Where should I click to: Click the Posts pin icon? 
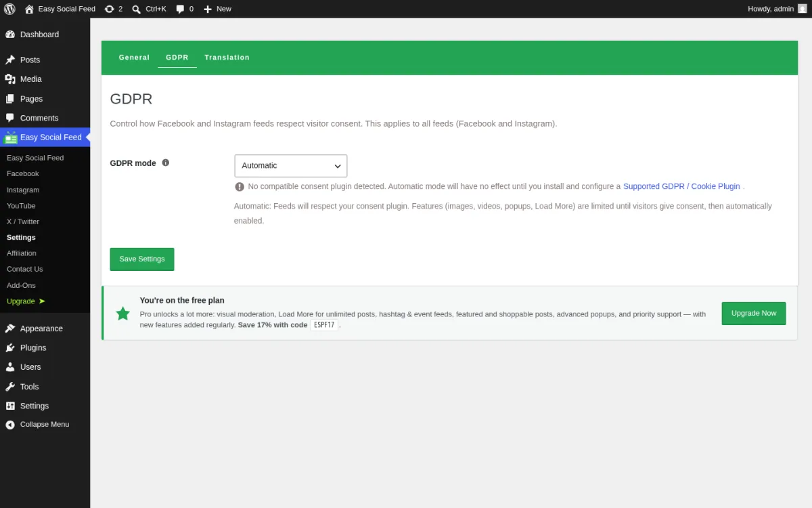(10, 60)
